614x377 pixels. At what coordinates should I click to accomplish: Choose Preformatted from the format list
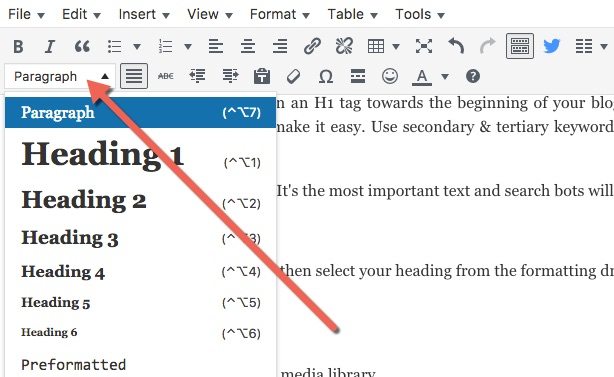pos(141,365)
